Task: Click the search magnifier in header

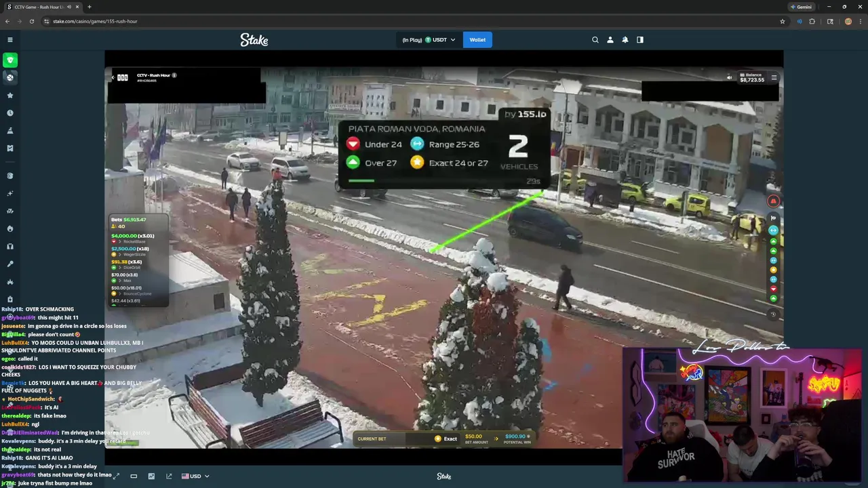Action: (x=595, y=40)
